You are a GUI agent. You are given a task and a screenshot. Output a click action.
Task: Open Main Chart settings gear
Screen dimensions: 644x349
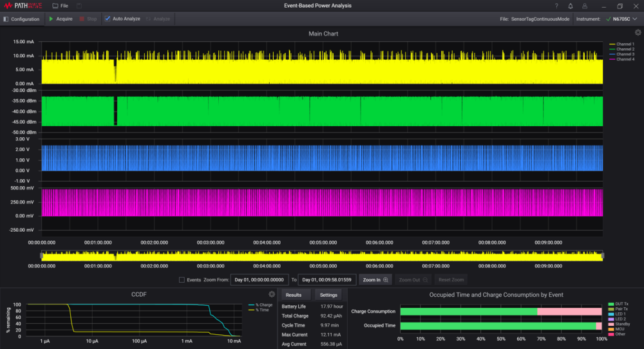tap(638, 33)
